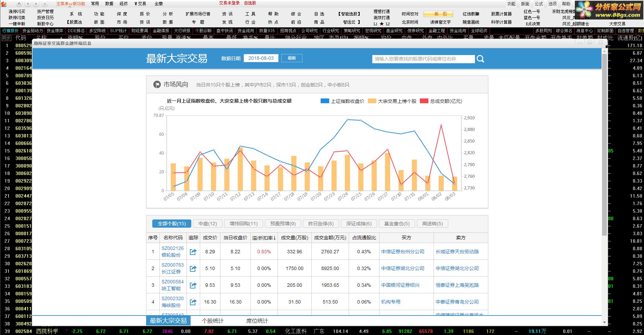Go back with the left arrow icon
644x335 pixels.
tap(28, 4)
